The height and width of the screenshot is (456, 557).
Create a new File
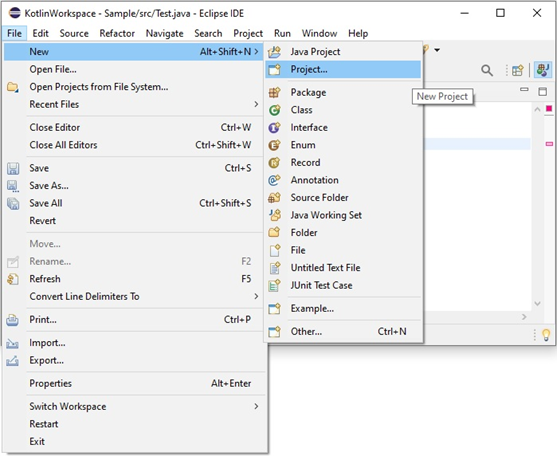(343, 250)
